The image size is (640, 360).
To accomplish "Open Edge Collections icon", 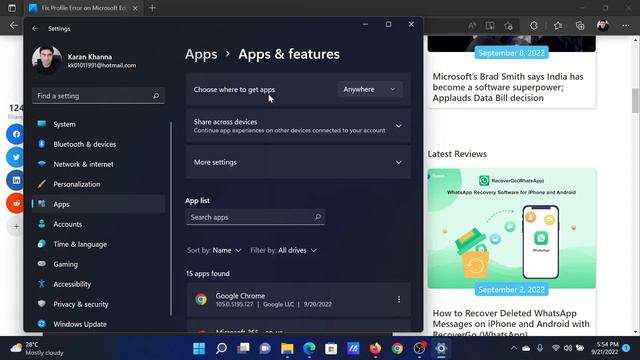I will [580, 26].
